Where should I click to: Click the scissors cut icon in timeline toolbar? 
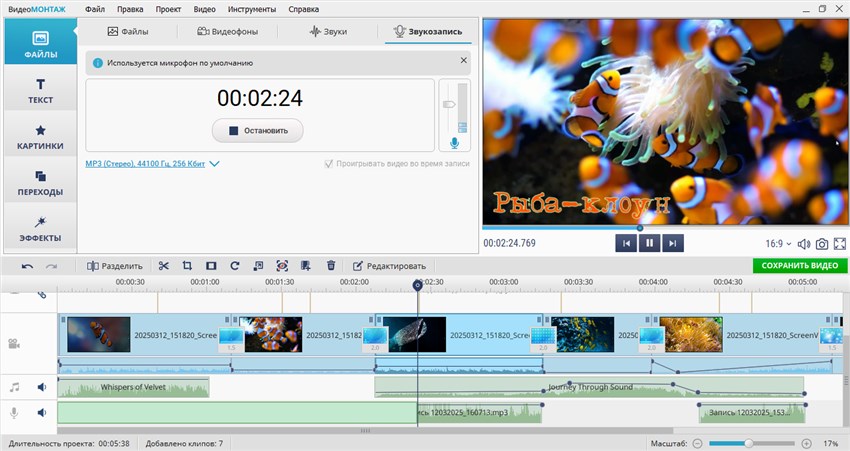pyautogui.click(x=165, y=266)
